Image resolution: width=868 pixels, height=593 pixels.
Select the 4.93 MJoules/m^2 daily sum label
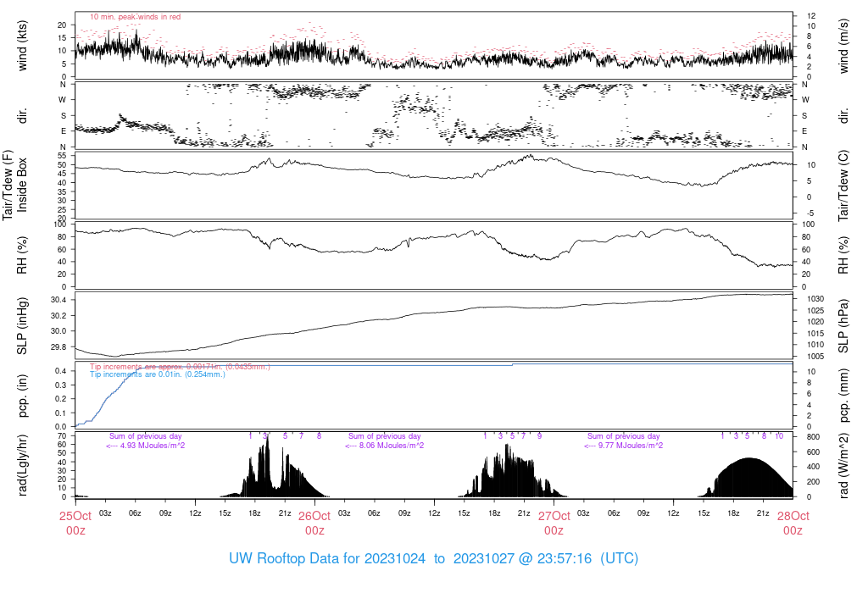click(146, 445)
